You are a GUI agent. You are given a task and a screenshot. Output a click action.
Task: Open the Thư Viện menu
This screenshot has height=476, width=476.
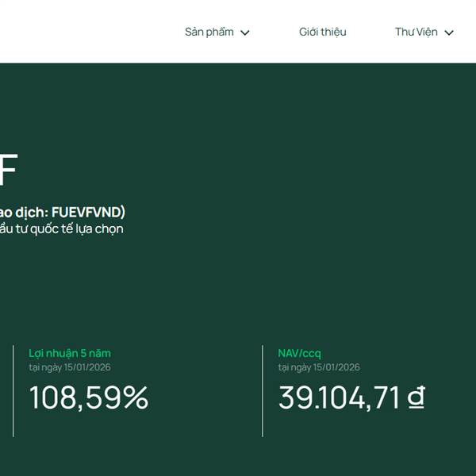(416, 33)
